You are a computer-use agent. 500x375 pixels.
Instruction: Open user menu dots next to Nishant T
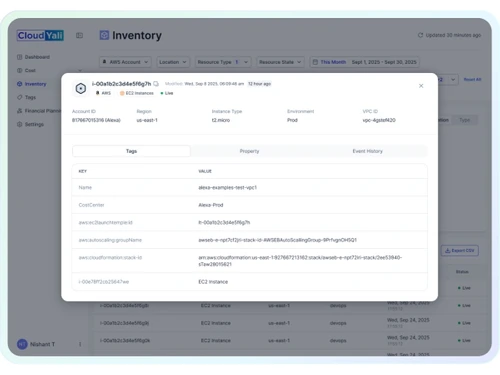tap(80, 344)
